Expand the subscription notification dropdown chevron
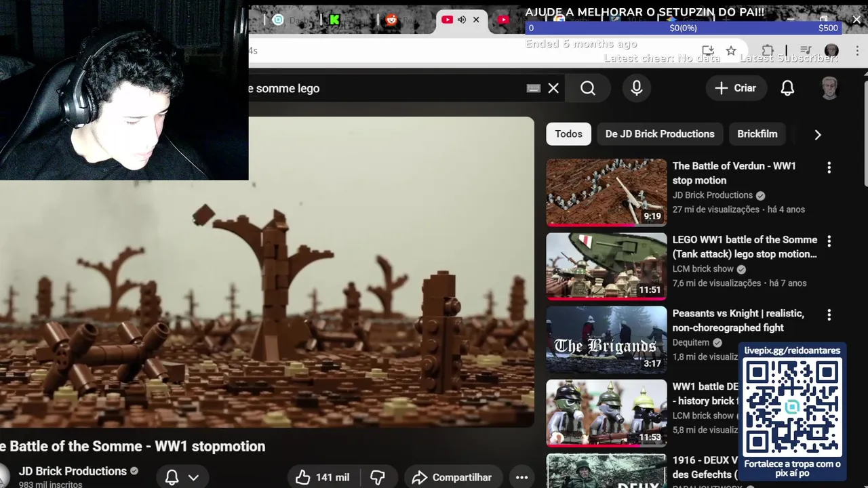Image resolution: width=868 pixels, height=488 pixels. 193,478
